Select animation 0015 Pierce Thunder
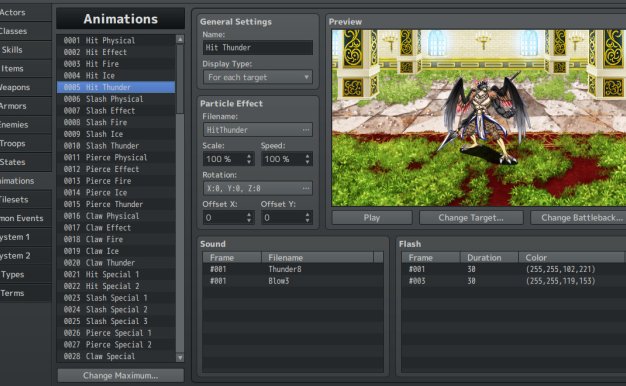 pos(116,204)
